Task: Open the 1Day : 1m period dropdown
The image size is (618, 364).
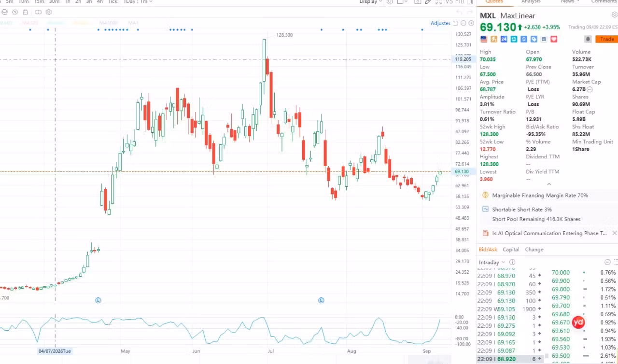Action: pos(138,2)
